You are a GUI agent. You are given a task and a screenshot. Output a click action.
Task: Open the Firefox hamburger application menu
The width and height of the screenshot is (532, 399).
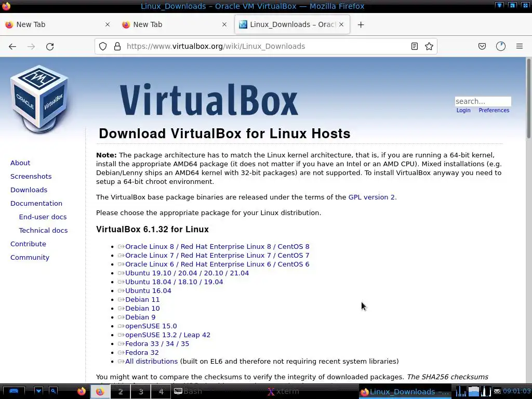click(x=520, y=46)
